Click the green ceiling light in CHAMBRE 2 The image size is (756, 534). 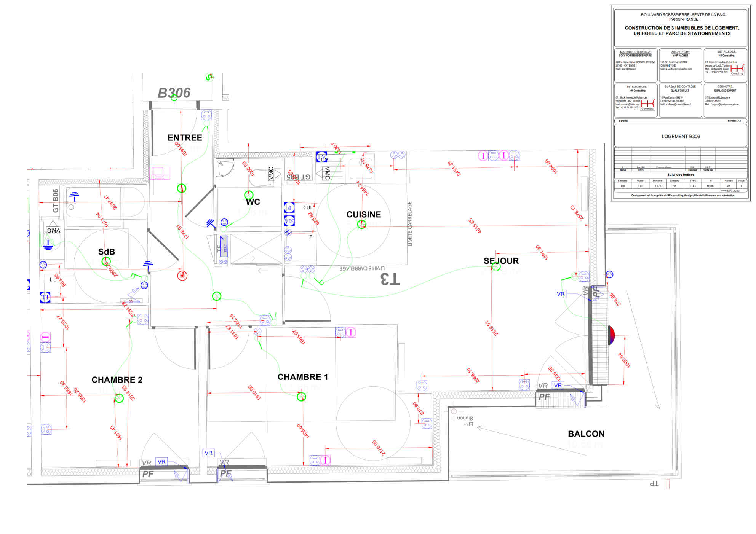click(x=119, y=398)
